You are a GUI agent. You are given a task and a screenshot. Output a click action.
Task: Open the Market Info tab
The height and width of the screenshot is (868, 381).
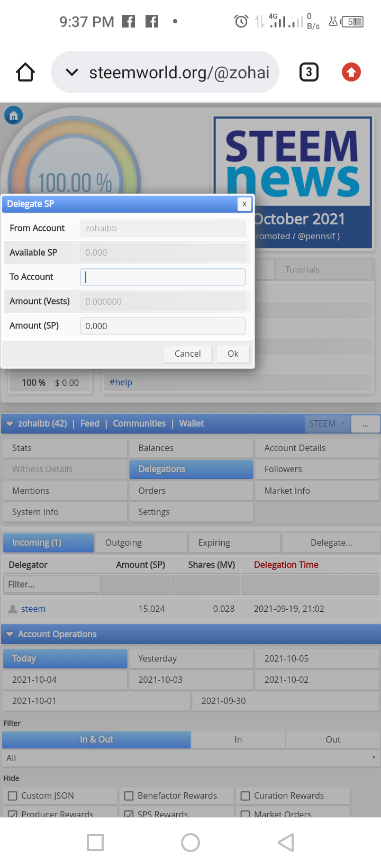coord(317,491)
